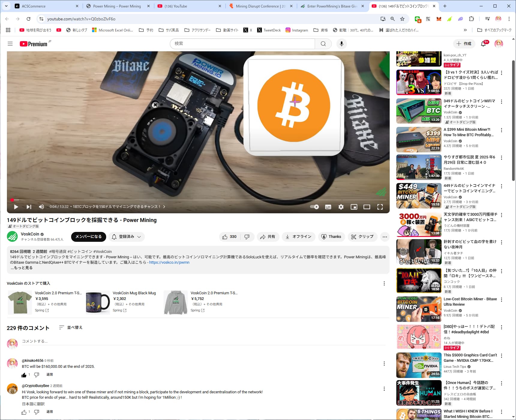Open the voskco.in/pwmn link in the description

click(x=169, y=262)
